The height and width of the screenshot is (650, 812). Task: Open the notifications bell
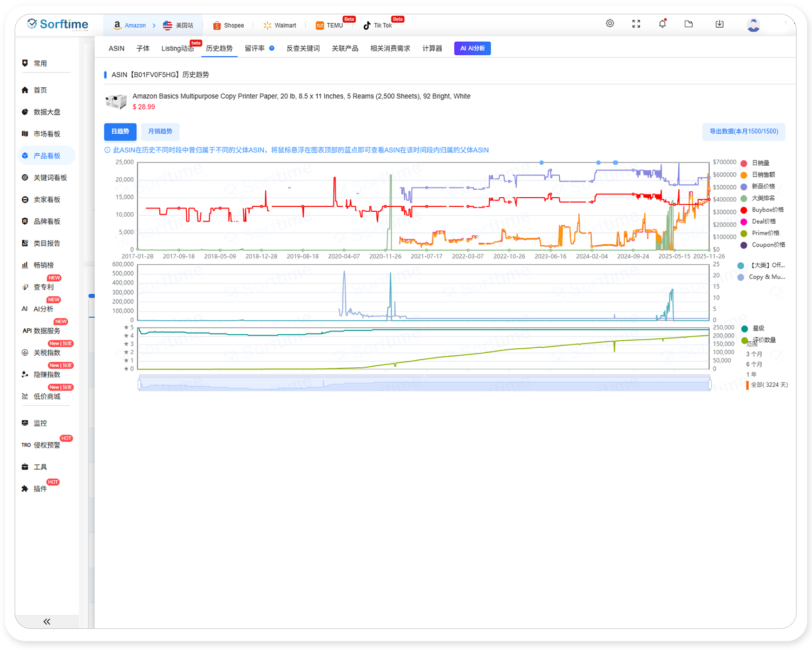662,24
